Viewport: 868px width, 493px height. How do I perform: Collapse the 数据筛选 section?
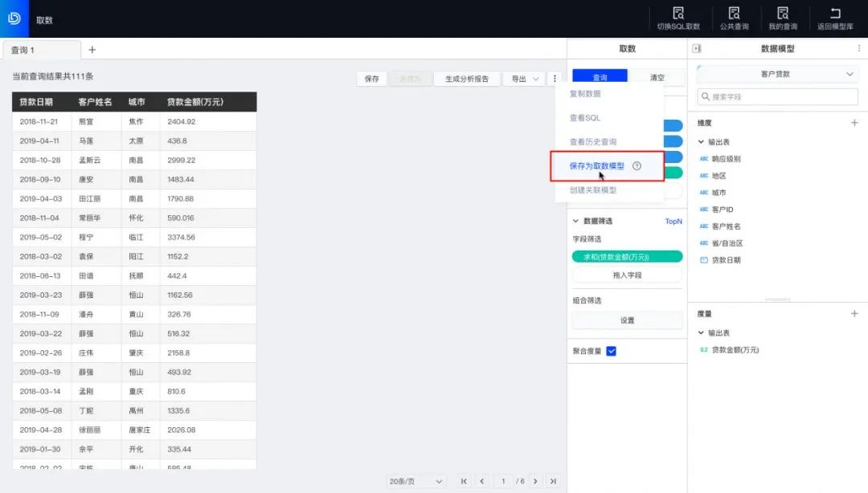pos(575,221)
